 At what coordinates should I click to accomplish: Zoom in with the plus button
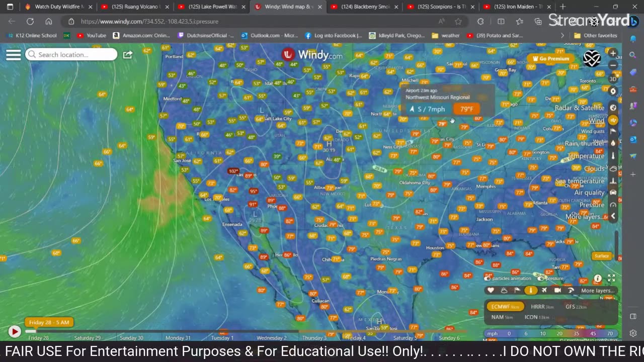tap(613, 53)
